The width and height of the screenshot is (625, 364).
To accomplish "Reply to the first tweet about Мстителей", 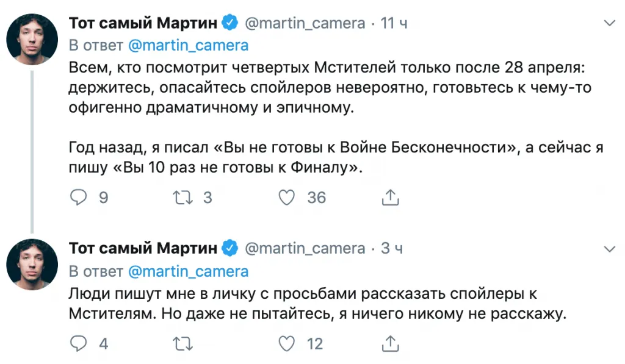I will [x=79, y=197].
